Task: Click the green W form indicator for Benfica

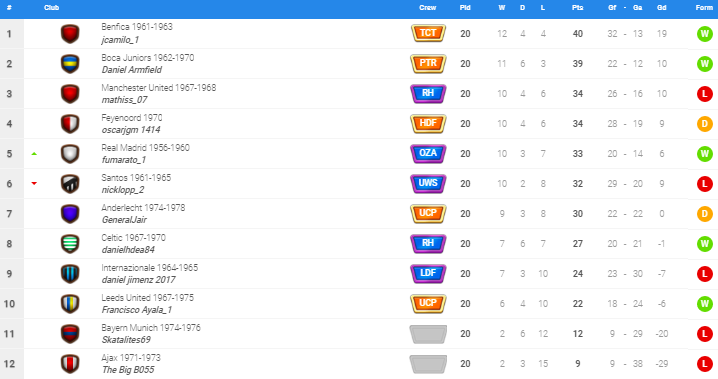Action: point(704,34)
